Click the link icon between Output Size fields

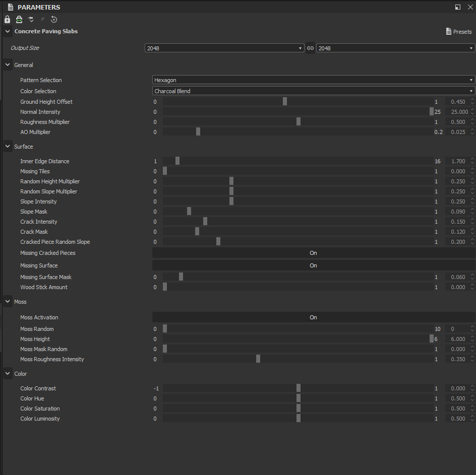click(x=310, y=48)
